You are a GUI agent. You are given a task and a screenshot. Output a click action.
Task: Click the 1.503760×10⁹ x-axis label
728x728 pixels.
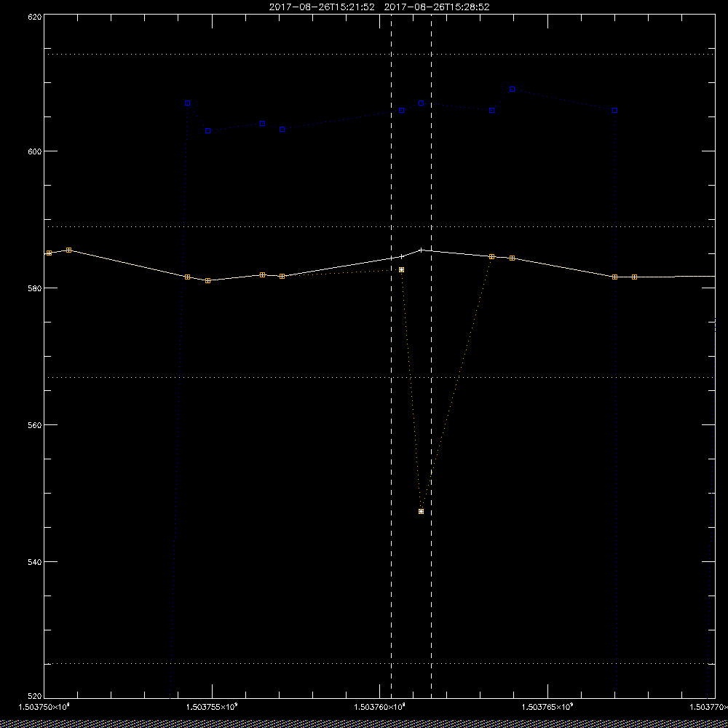pos(380,707)
